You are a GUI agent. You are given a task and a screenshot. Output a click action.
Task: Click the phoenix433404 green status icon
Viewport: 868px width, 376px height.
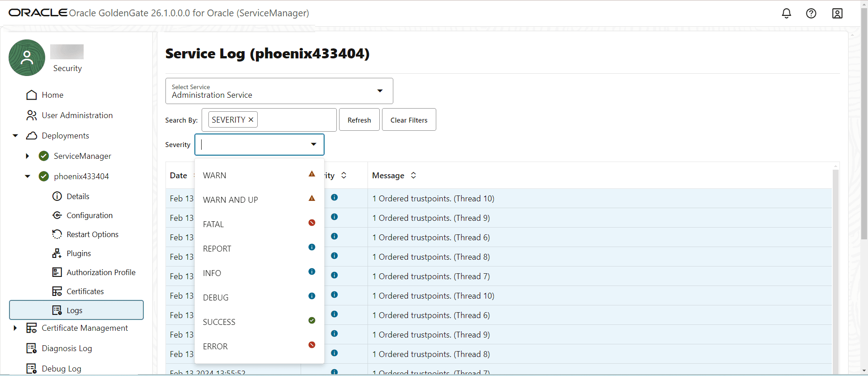(44, 176)
